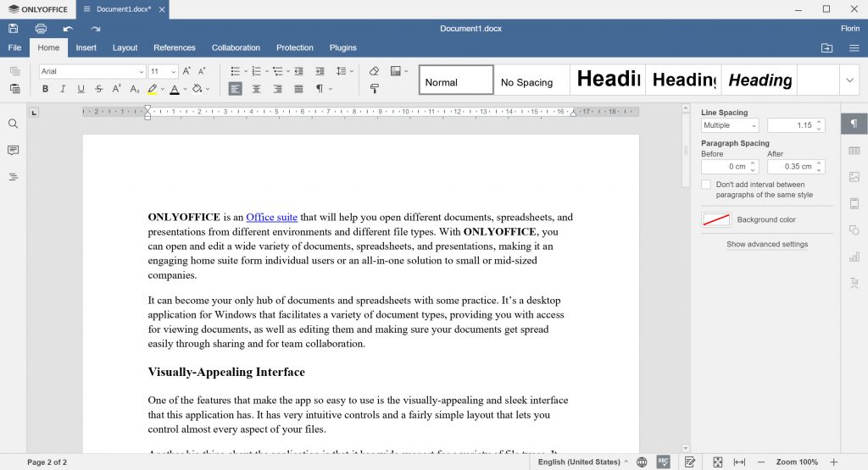Toggle bold formatting
The width and height of the screenshot is (868, 470).
pos(45,89)
